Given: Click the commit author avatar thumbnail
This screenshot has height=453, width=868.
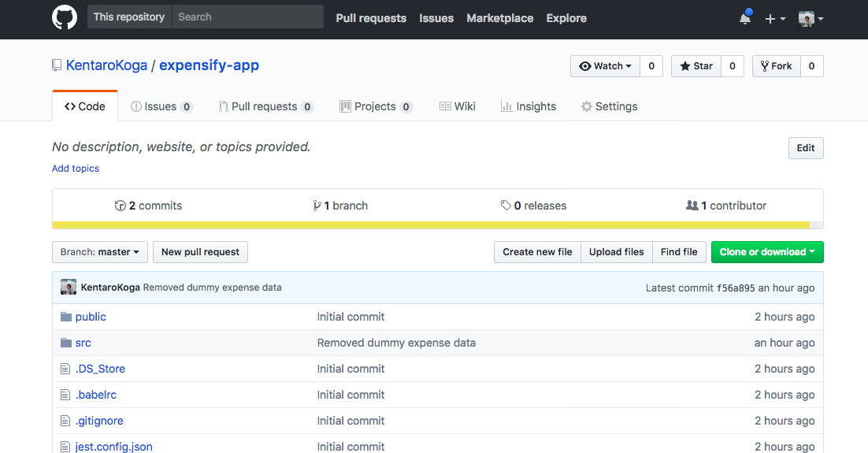Looking at the screenshot, I should click(x=69, y=288).
